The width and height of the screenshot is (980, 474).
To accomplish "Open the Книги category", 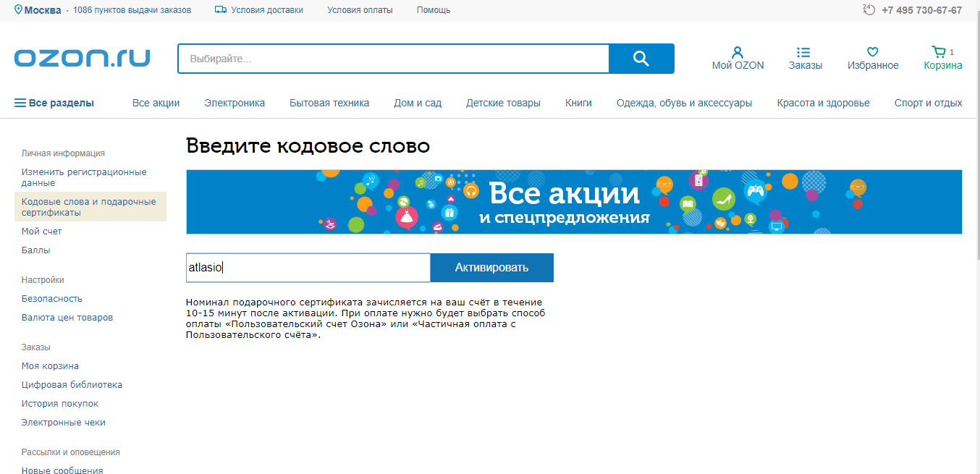I will coord(578,103).
